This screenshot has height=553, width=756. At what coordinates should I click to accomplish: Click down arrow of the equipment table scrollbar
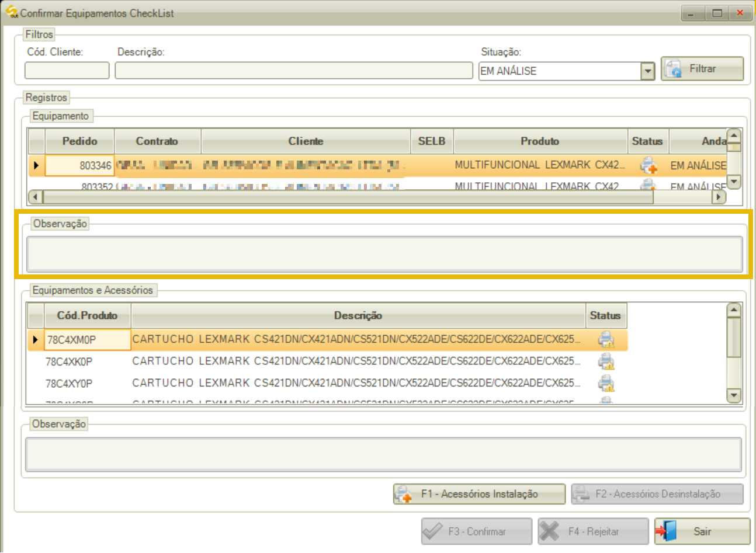pos(734,182)
